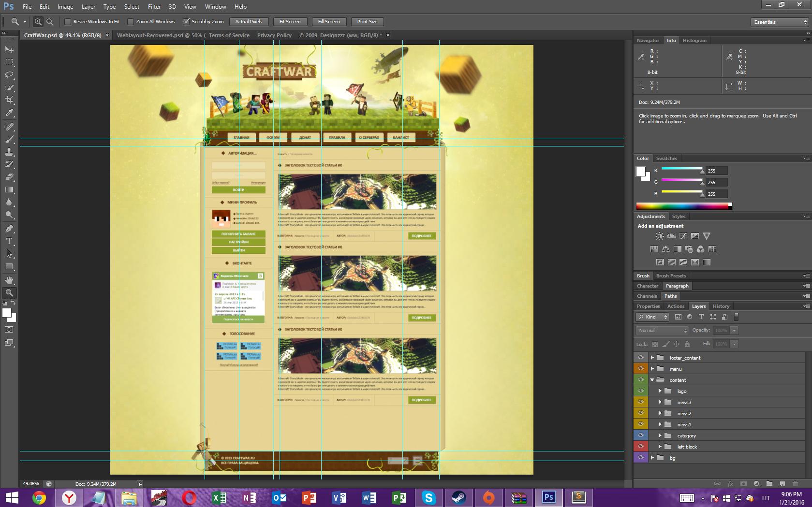Switch to the History tab
Screen dimensions: 812x507
721,306
